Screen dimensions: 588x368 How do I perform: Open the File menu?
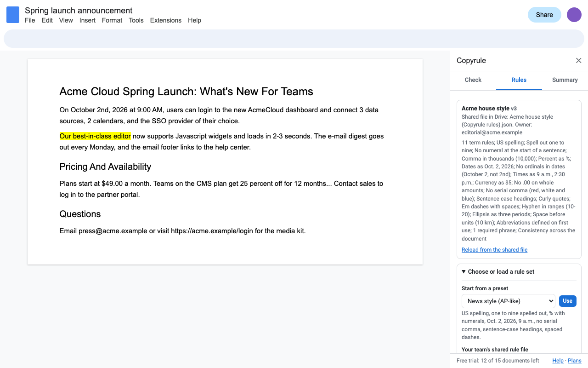(x=30, y=20)
